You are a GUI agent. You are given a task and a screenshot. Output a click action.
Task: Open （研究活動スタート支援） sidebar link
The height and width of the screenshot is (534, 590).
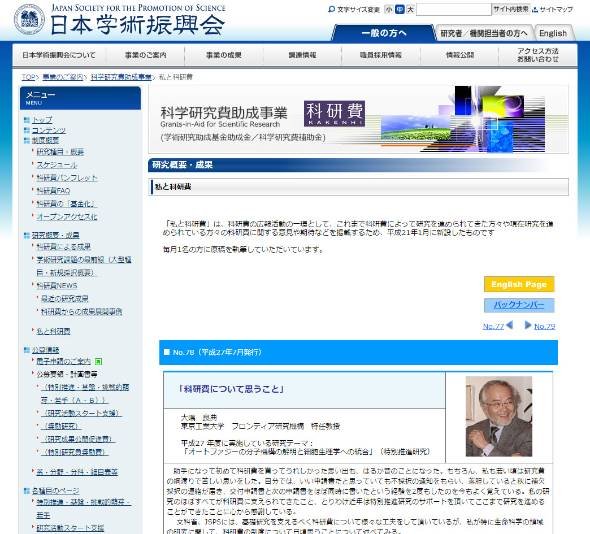click(81, 413)
